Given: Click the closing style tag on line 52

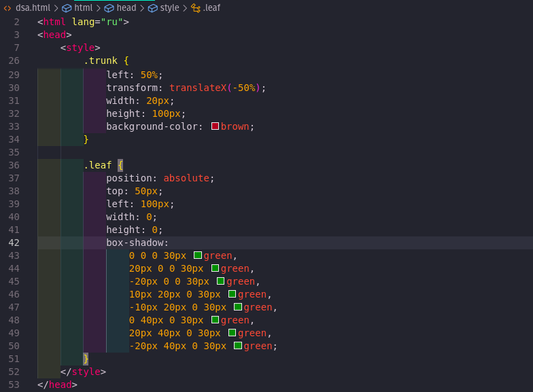Looking at the screenshot, I should [x=83, y=372].
